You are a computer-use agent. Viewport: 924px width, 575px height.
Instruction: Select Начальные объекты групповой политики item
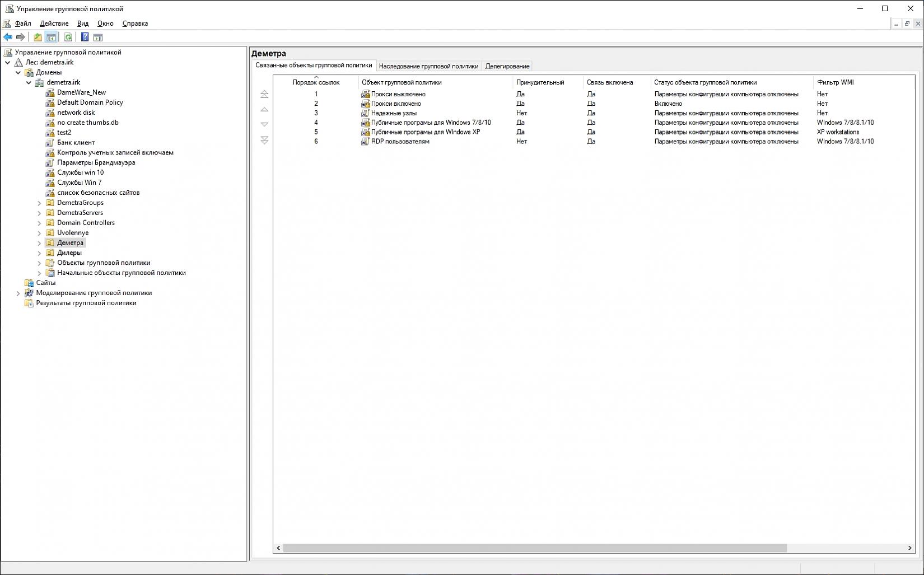point(122,273)
